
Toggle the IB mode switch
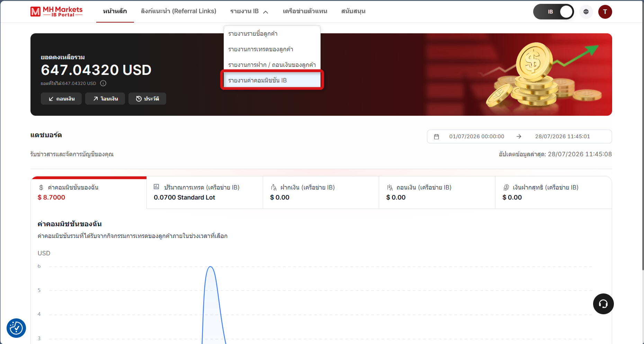[553, 12]
